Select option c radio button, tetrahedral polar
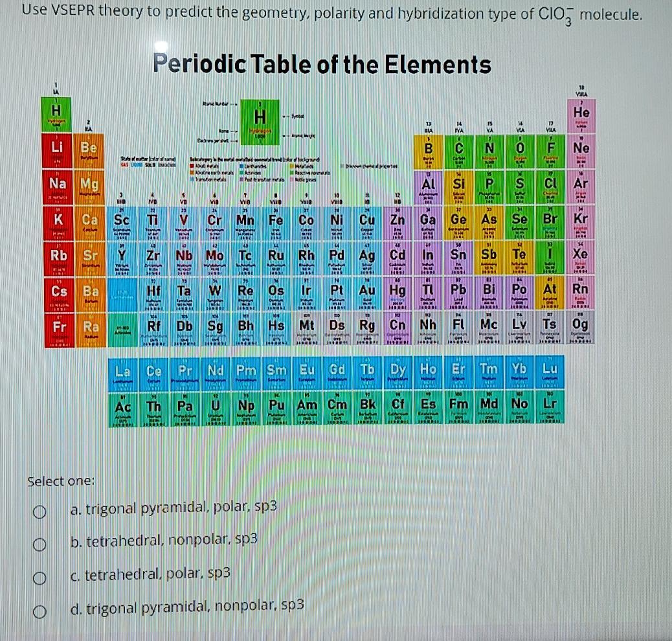This screenshot has width=672, height=641. 39,578
